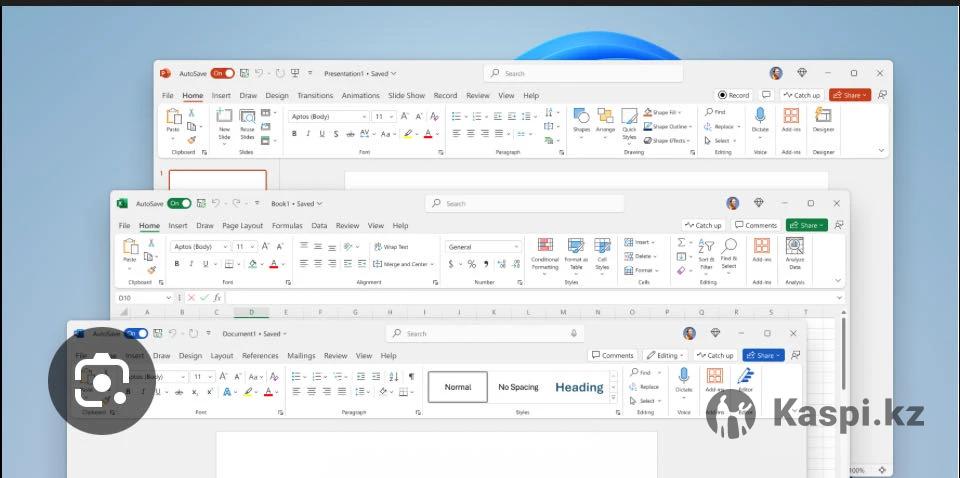
Task: Toggle the AutoSave switch in Word
Action: [x=136, y=333]
